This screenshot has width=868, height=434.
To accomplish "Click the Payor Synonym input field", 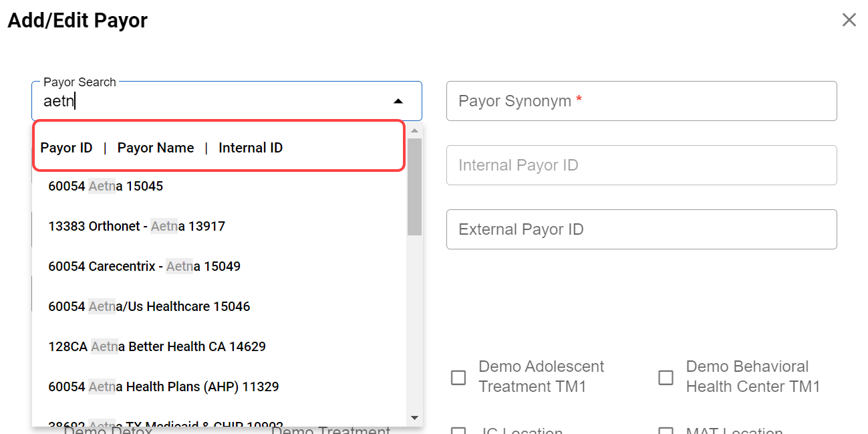I will point(641,101).
